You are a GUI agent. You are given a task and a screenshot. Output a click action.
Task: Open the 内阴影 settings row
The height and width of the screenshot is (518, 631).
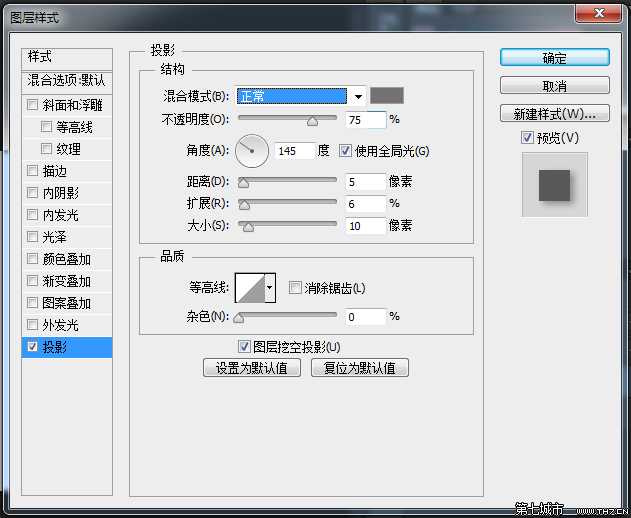(67, 193)
